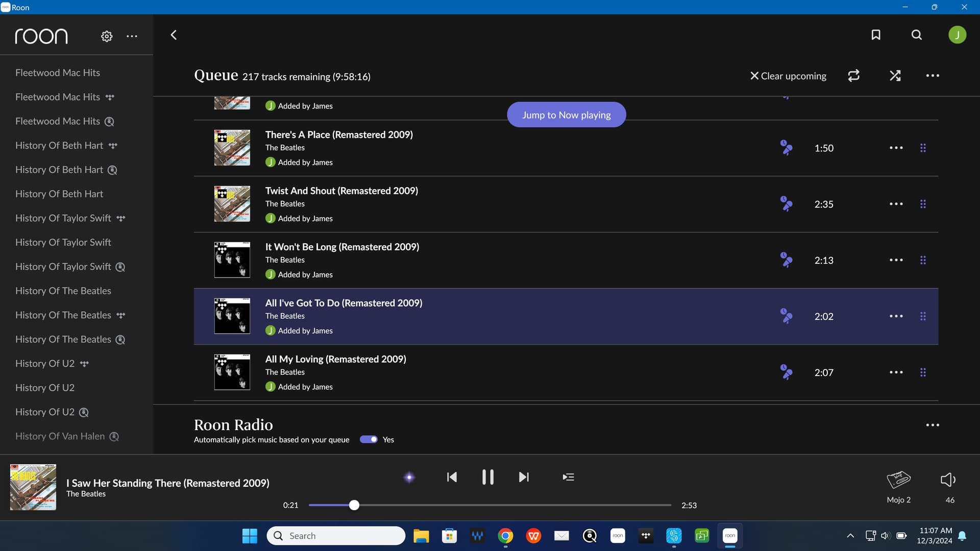Select the Mojo 2 audio zone
The image size is (980, 551).
898,487
